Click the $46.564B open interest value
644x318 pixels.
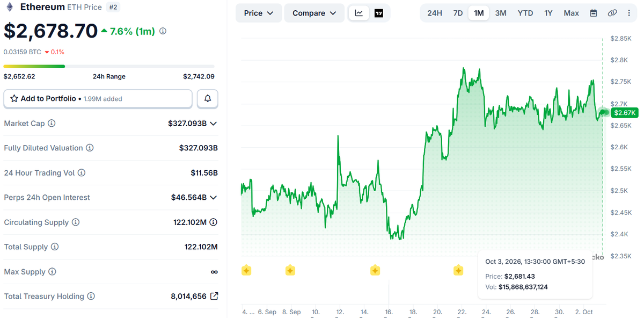click(x=189, y=198)
